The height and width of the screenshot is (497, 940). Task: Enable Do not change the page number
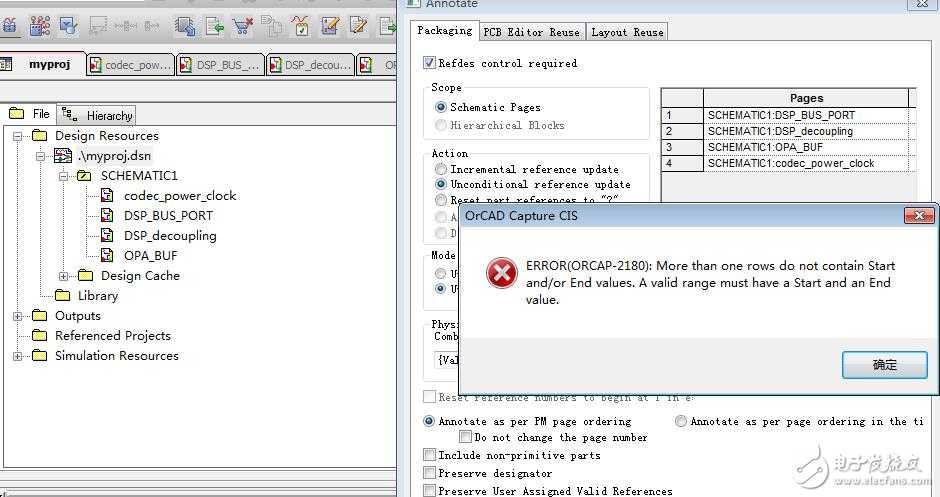(x=465, y=437)
